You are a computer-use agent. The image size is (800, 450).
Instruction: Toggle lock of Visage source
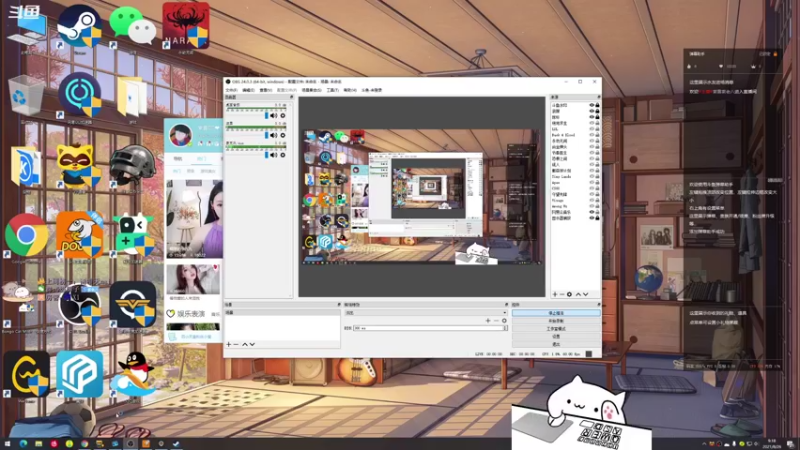pyautogui.click(x=597, y=200)
